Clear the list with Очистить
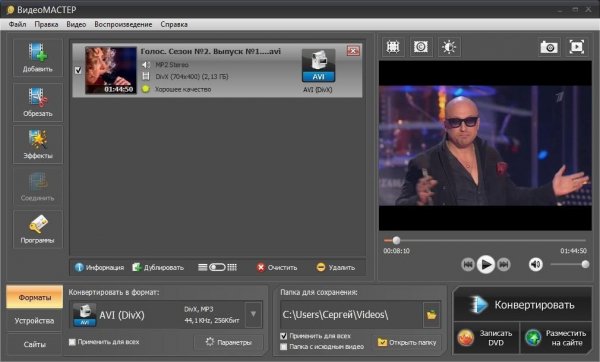Image resolution: width=600 pixels, height=362 pixels. click(x=277, y=267)
